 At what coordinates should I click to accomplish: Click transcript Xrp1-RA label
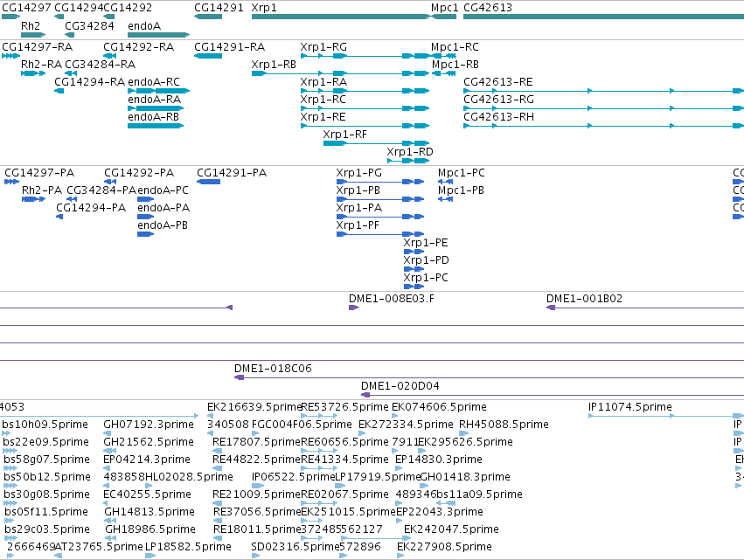[x=323, y=82]
